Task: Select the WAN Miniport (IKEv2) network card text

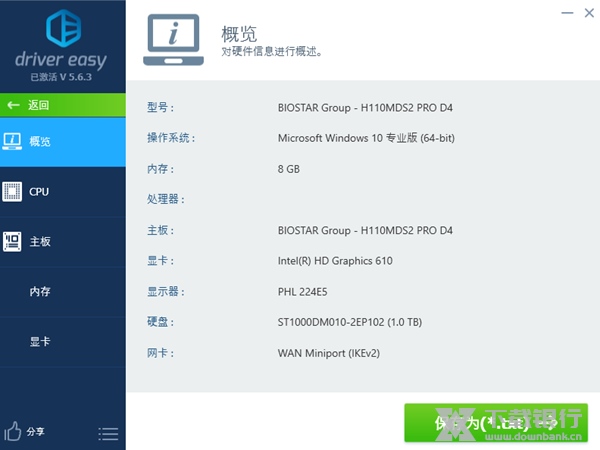Action: [328, 353]
